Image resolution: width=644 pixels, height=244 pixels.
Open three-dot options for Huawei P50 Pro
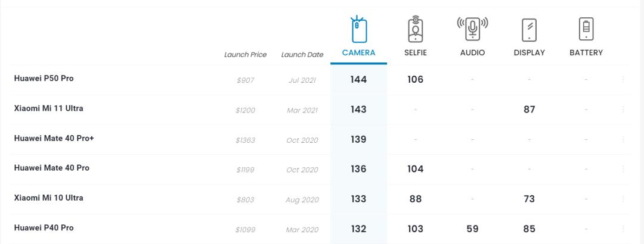623,80
